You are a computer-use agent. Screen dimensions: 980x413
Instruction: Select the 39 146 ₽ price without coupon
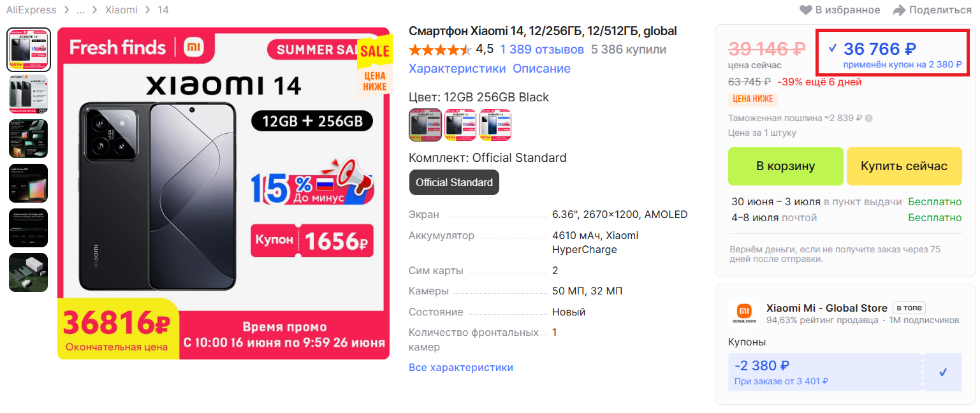coord(767,48)
